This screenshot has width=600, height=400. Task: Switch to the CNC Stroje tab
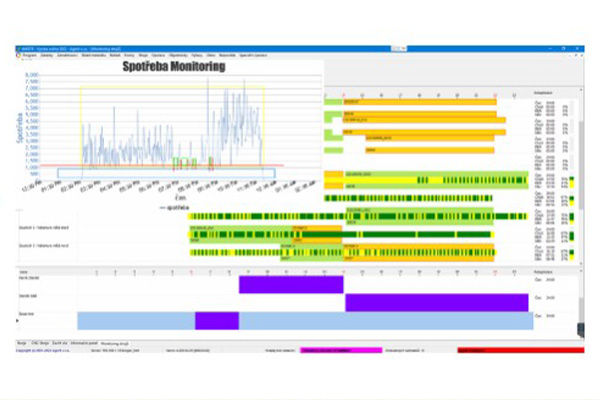[40, 342]
